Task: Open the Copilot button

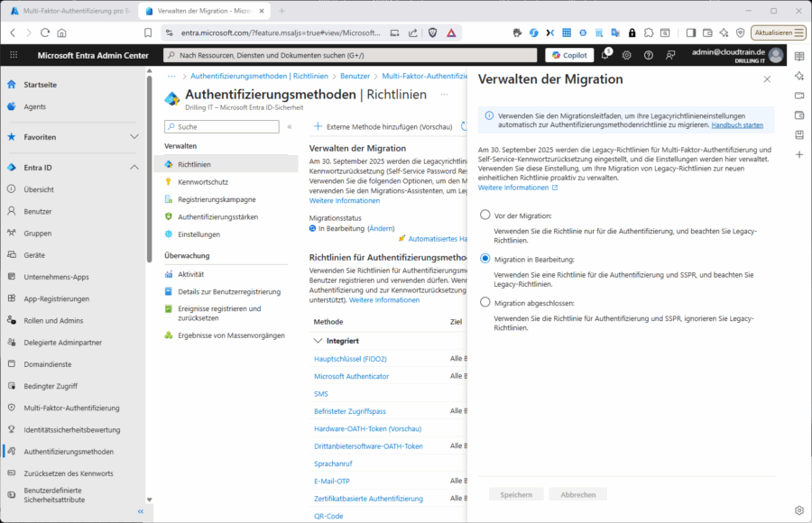Action: click(569, 55)
